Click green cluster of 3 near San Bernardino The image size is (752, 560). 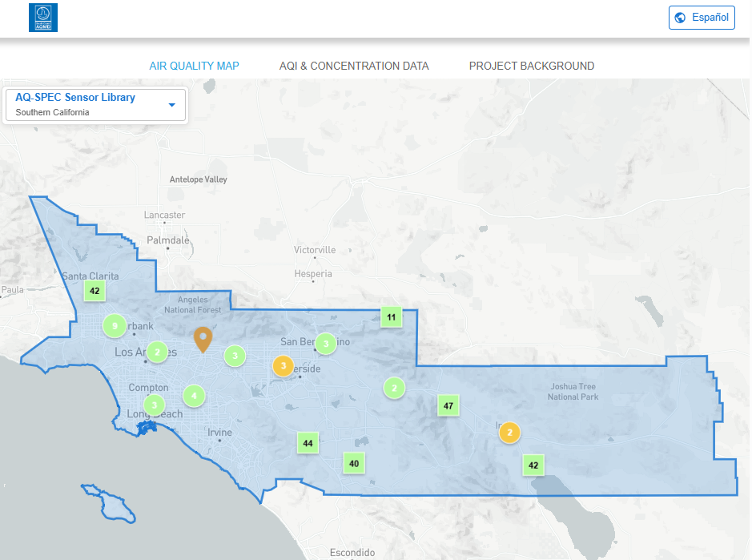click(325, 344)
